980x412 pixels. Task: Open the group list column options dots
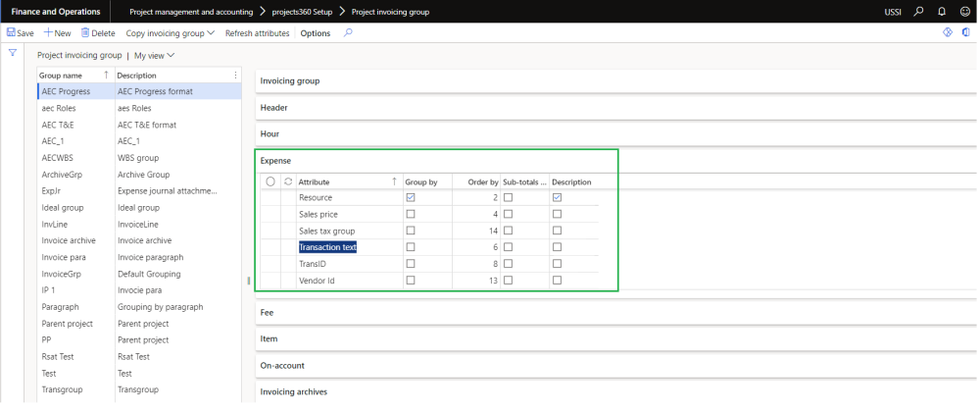pos(235,75)
